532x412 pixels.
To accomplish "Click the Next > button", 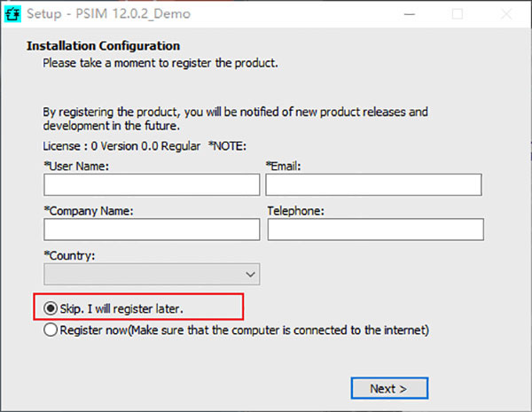I will pyautogui.click(x=389, y=388).
